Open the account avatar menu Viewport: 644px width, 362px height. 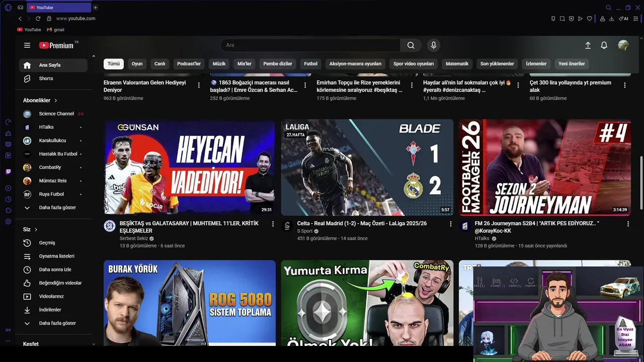coord(623,45)
